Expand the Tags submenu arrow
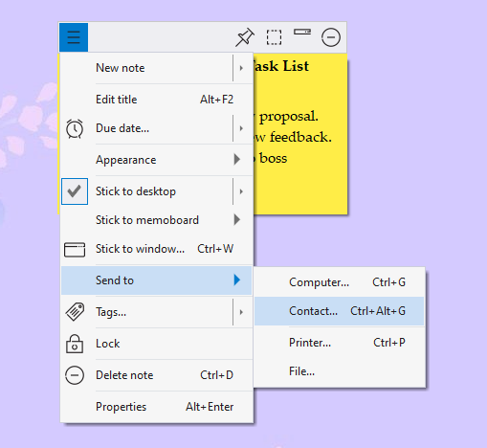The height and width of the screenshot is (448, 487). [x=241, y=312]
